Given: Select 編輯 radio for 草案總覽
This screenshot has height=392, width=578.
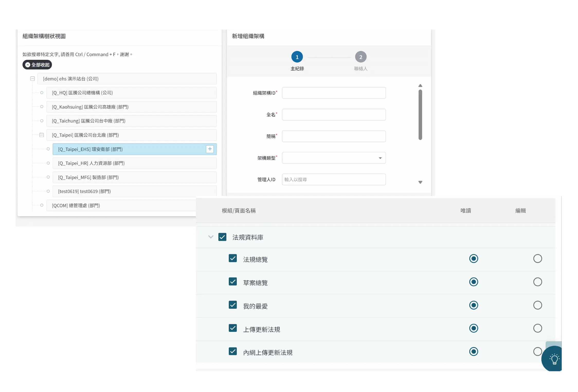Looking at the screenshot, I should pyautogui.click(x=537, y=282).
